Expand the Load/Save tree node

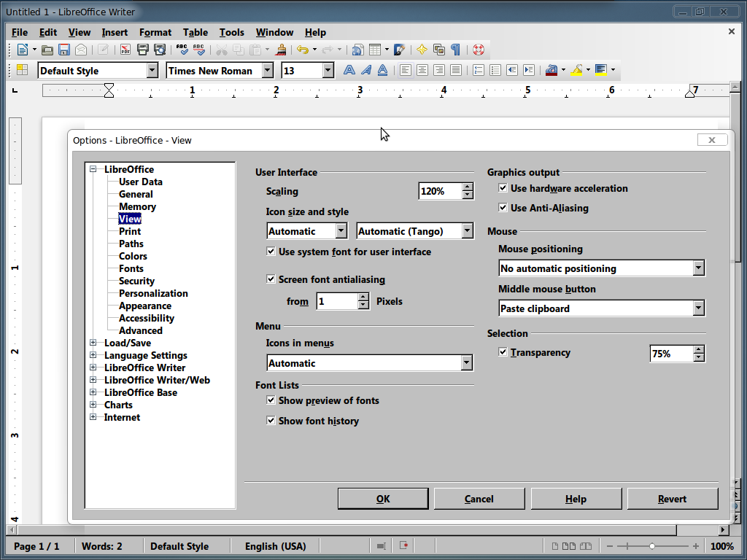93,343
